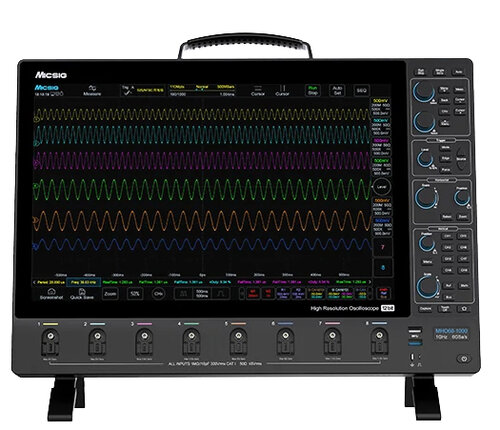The image size is (500, 430).
Task: Click the power button on front panel
Action: click(x=464, y=359)
